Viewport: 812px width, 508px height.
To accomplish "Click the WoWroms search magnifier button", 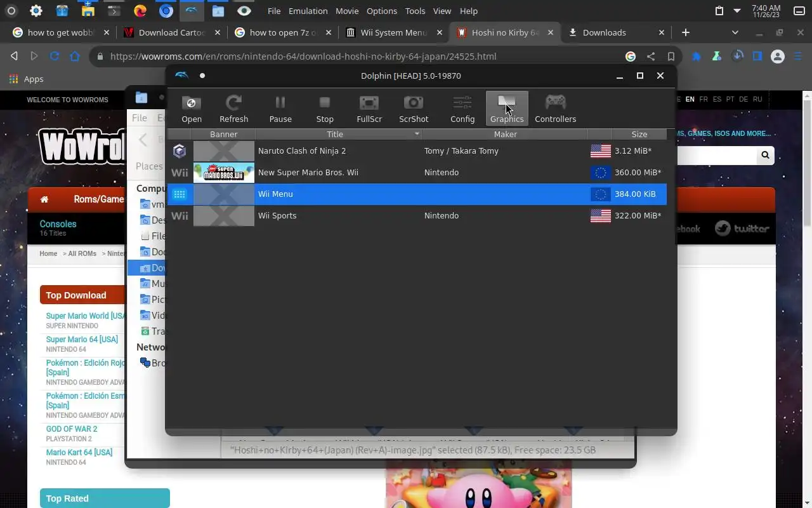I will [765, 155].
